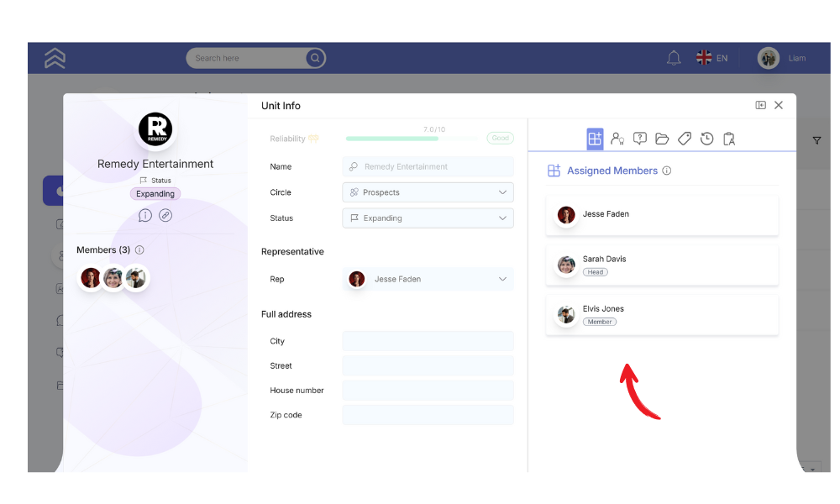The height and width of the screenshot is (504, 840).
Task: Click the Member badge under Elvis Jones
Action: coord(600,322)
